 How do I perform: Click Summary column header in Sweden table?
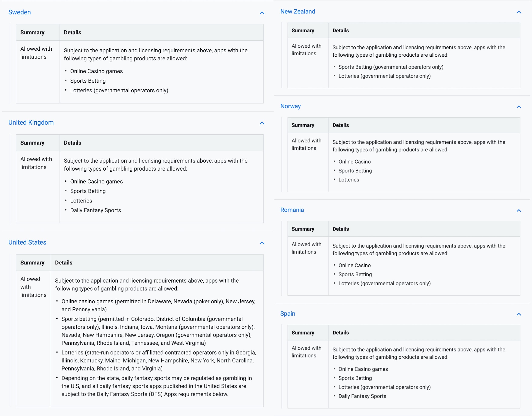pyautogui.click(x=32, y=32)
